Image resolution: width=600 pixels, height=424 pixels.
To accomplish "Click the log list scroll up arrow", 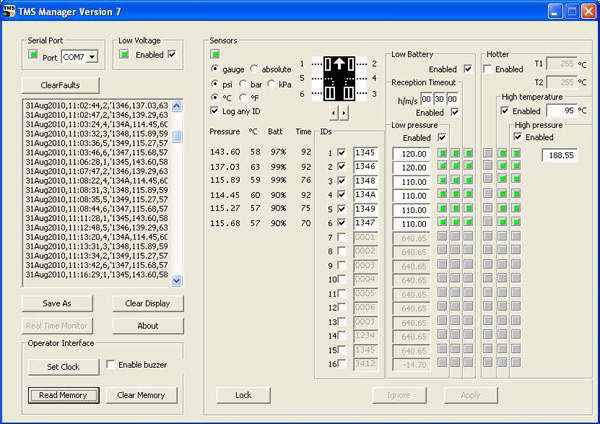I will pyautogui.click(x=177, y=106).
